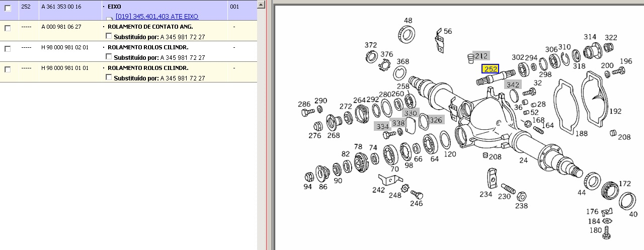
Task: Select callout 334 next to the bolt
Action: [x=382, y=126]
